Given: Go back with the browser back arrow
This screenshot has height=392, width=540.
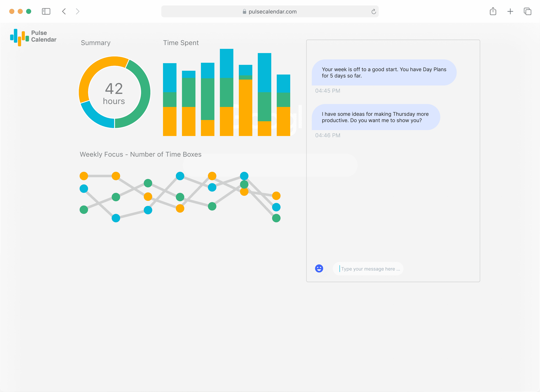Looking at the screenshot, I should tap(64, 11).
